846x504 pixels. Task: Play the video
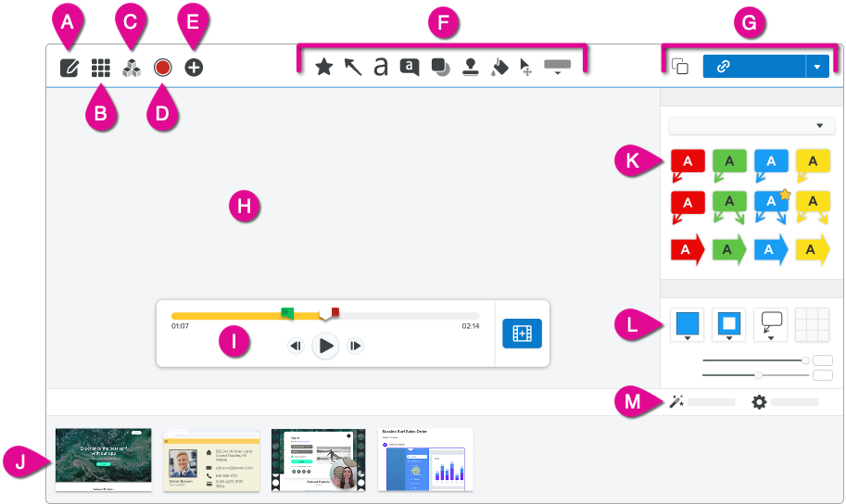(x=325, y=346)
